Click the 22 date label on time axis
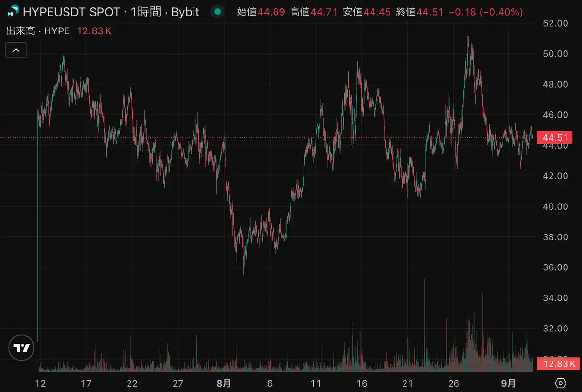 pyautogui.click(x=132, y=383)
